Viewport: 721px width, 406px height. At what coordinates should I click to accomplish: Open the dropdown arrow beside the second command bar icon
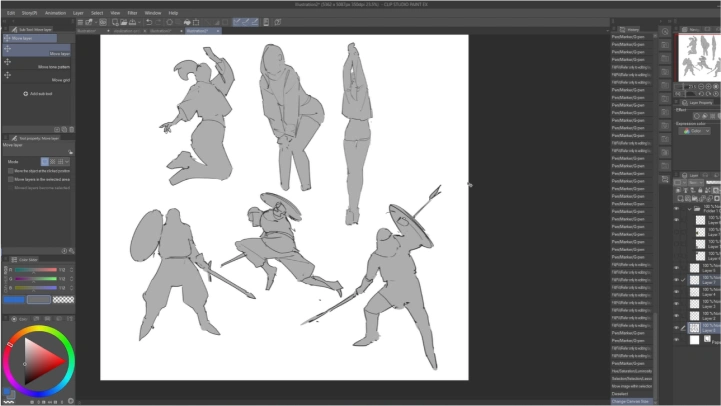(96, 22)
